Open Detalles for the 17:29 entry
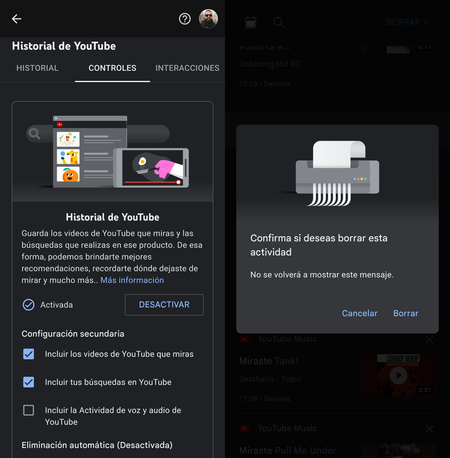450x458 pixels. point(277,84)
